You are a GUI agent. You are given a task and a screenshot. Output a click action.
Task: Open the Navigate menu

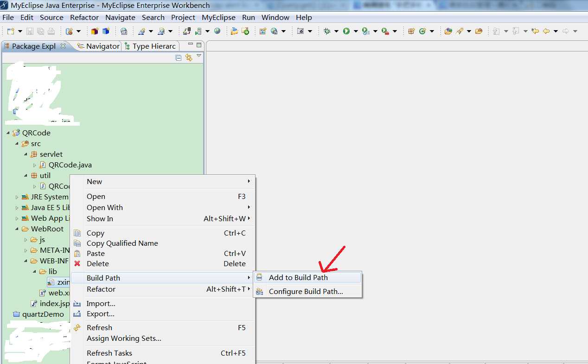click(x=120, y=17)
